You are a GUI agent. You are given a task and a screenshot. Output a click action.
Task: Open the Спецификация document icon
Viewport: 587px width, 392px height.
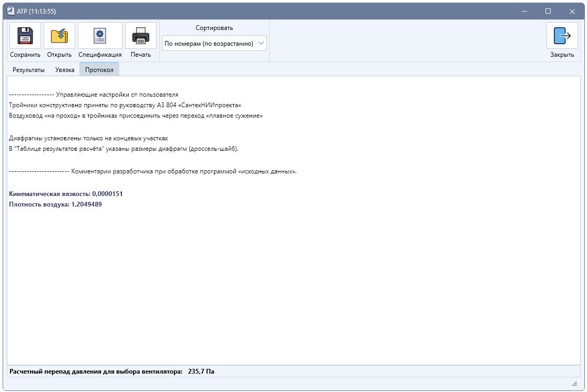click(x=100, y=36)
